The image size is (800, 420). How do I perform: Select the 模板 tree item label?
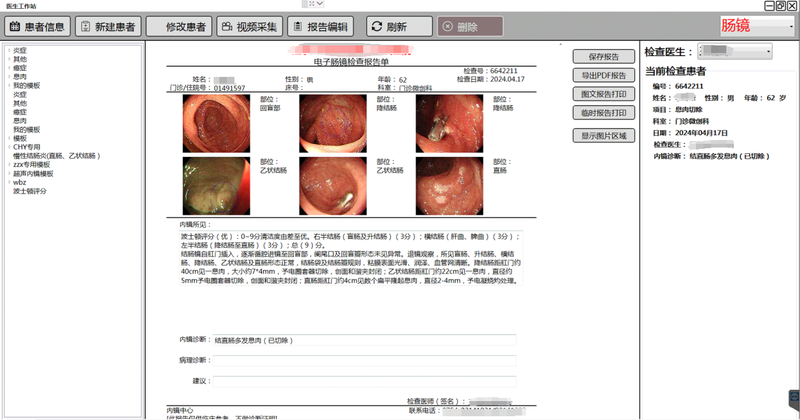tap(20, 138)
